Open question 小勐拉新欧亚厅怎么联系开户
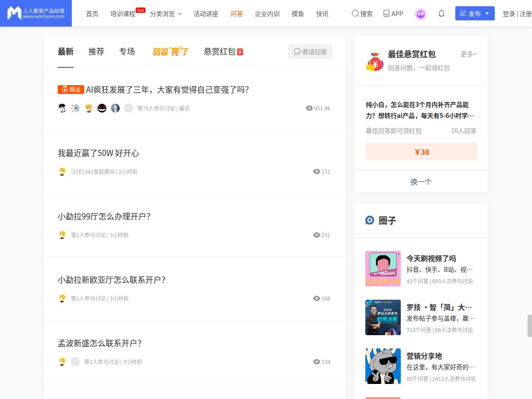Viewport: 532px width, 399px height. 112,280
